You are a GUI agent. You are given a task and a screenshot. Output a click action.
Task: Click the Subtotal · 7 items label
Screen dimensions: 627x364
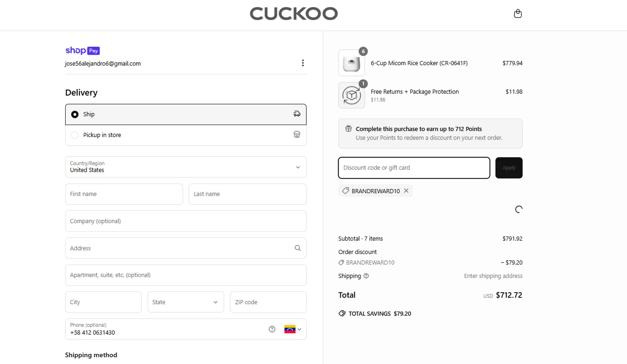[361, 239]
